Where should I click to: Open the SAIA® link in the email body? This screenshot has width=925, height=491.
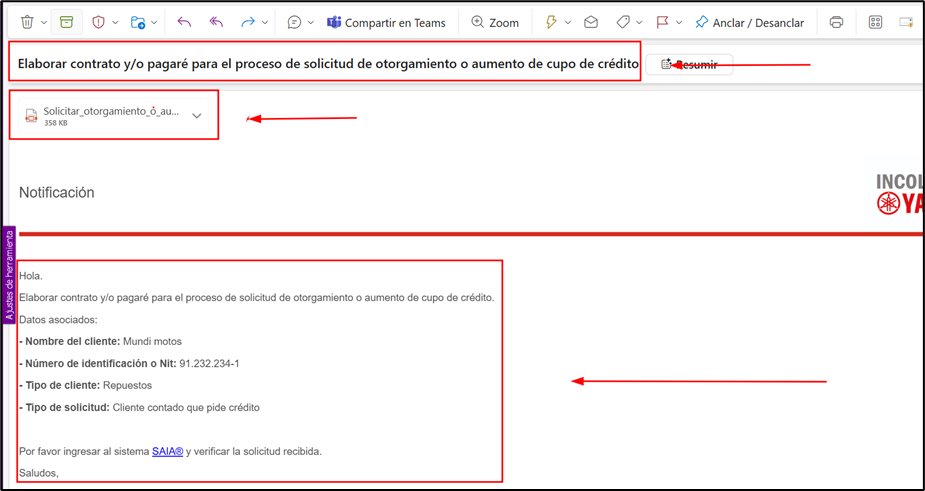[167, 452]
